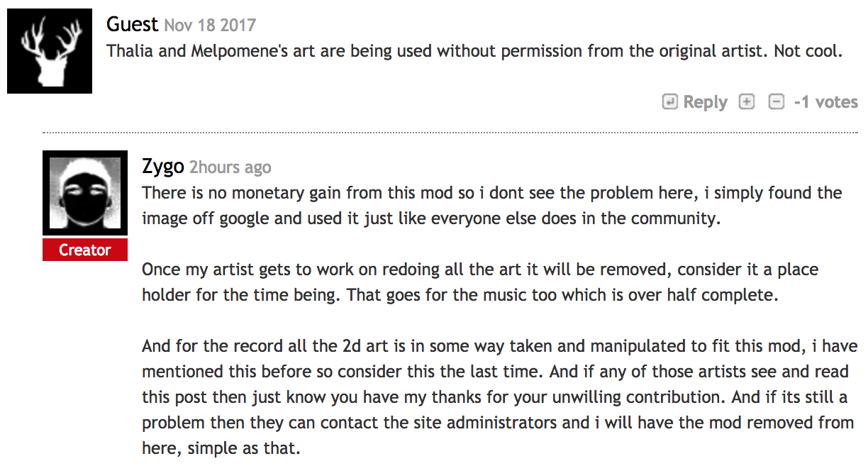Open the Guest username link
The width and height of the screenshot is (868, 471).
click(133, 25)
